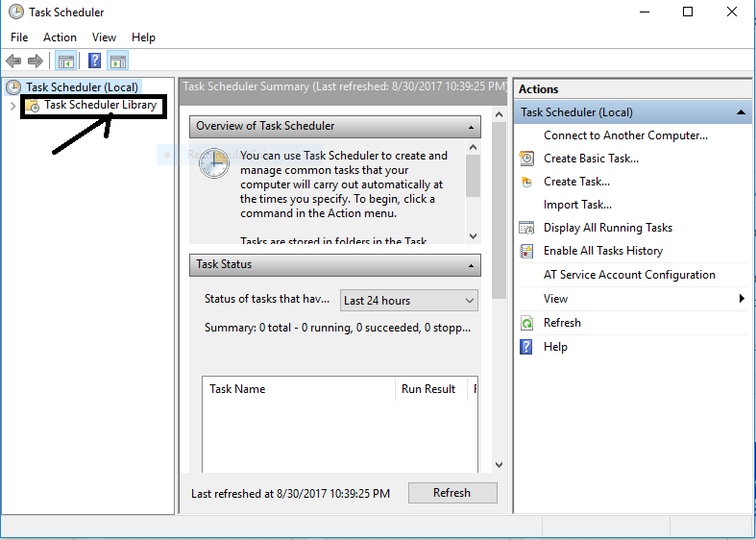Expand the View submenu arrow in Actions
The height and width of the screenshot is (540, 756).
742,299
